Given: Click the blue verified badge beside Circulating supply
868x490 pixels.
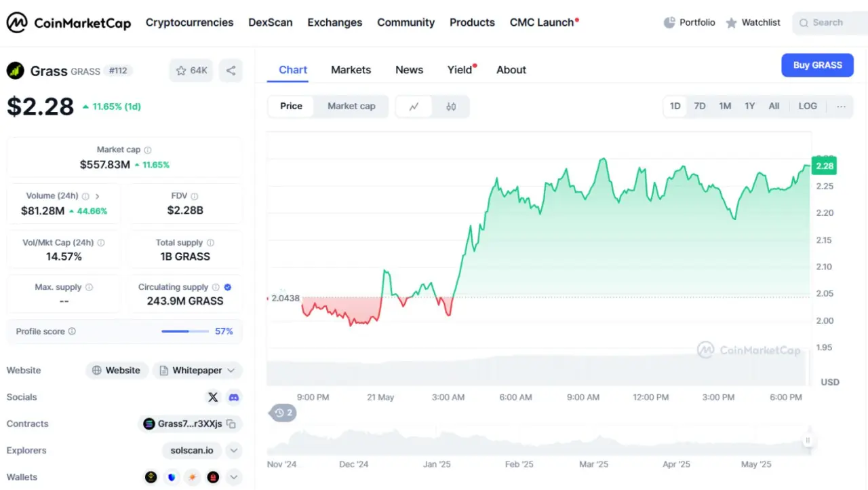Looking at the screenshot, I should click(228, 287).
